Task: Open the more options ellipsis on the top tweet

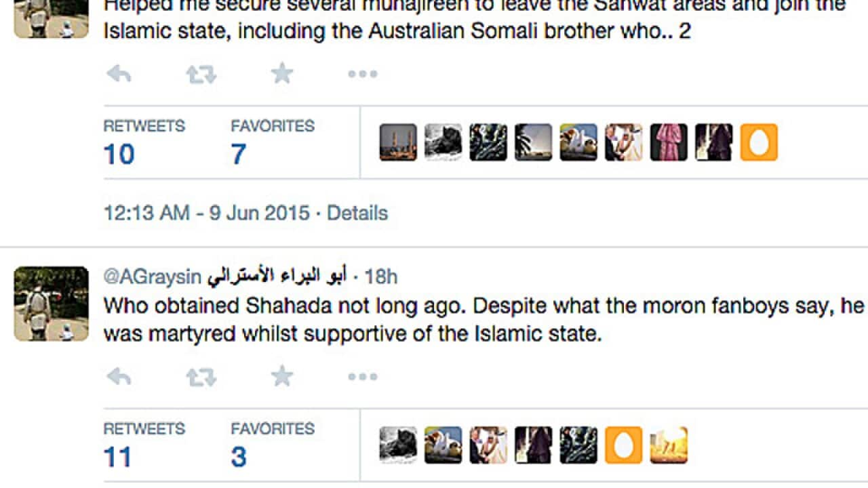Action: 363,73
